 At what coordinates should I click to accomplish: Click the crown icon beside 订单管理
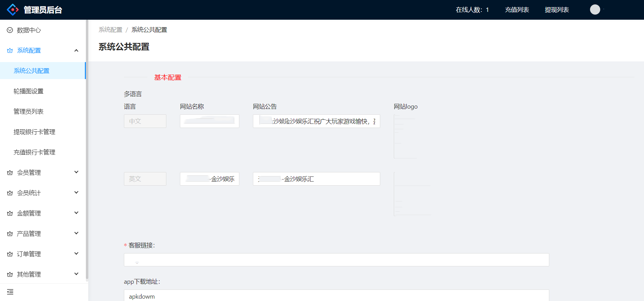tap(10, 254)
